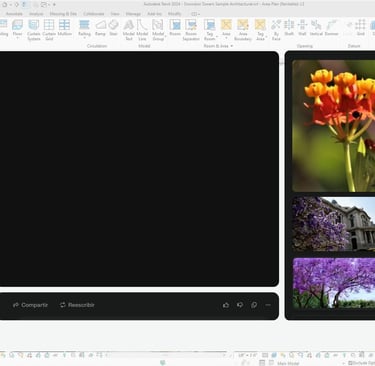
Task: Select the Room Separator tool
Action: click(191, 30)
